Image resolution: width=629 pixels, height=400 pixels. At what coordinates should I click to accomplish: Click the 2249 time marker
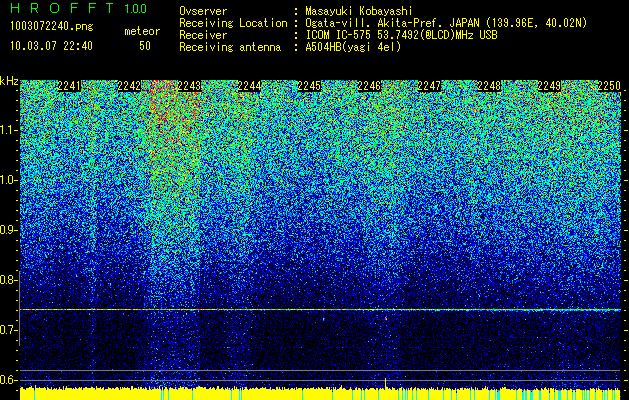pos(549,86)
